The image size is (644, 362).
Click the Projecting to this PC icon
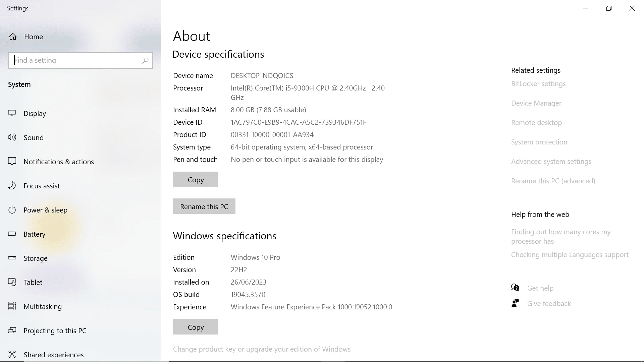tap(12, 330)
